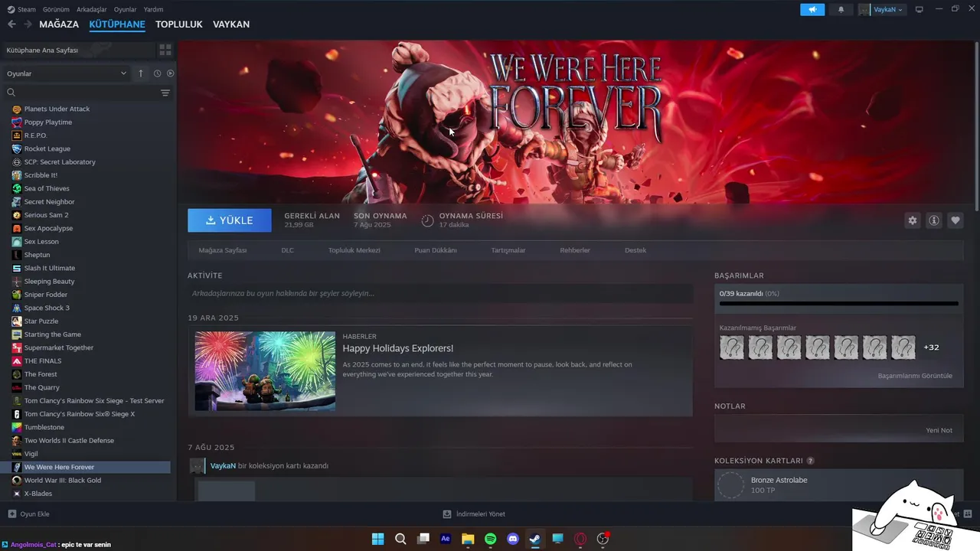Open the advanced filter settings icon

[165, 93]
